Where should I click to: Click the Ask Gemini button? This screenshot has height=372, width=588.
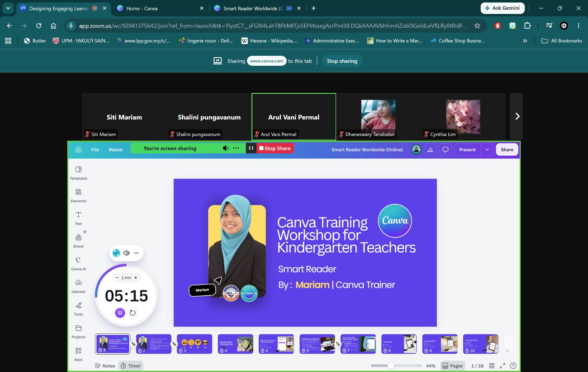502,8
